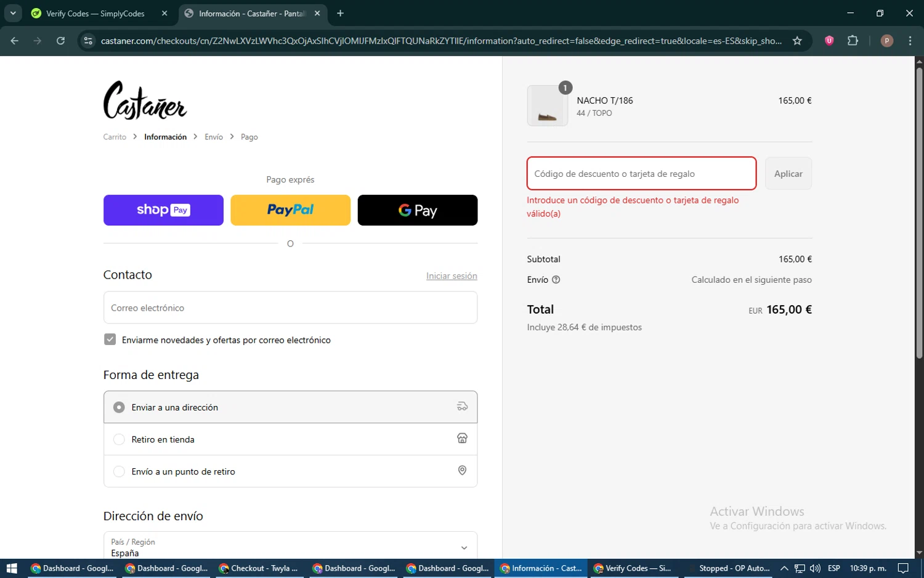The height and width of the screenshot is (578, 924).
Task: Focus the Correo electrónico field
Action: point(290,307)
